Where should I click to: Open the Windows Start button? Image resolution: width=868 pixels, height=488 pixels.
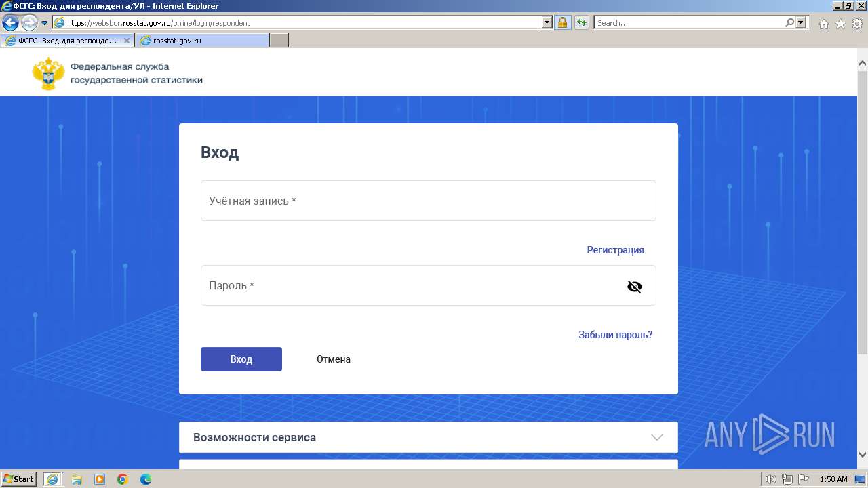(x=19, y=479)
